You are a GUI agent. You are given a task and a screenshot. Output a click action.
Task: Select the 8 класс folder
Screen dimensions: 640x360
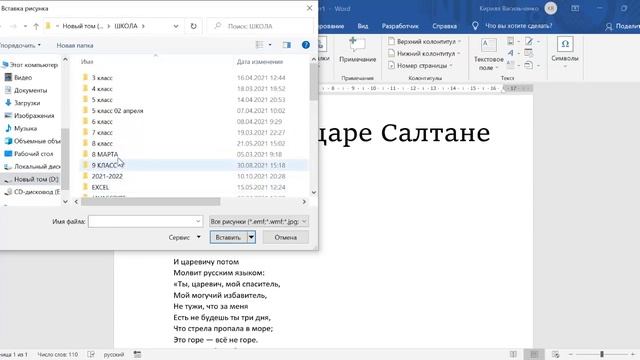(102, 144)
